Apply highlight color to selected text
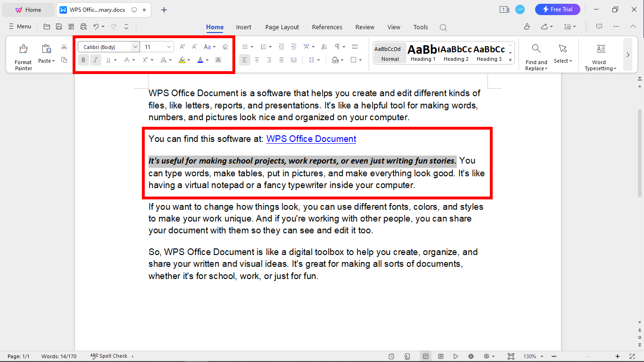644x362 pixels. [183, 60]
